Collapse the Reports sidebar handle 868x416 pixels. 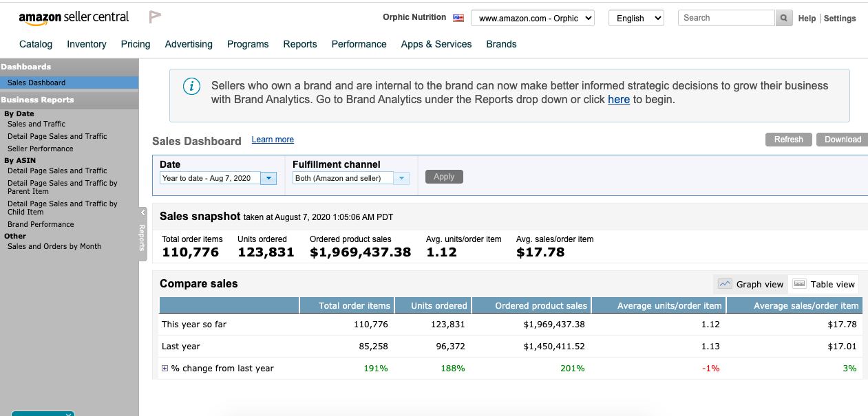pos(143,234)
